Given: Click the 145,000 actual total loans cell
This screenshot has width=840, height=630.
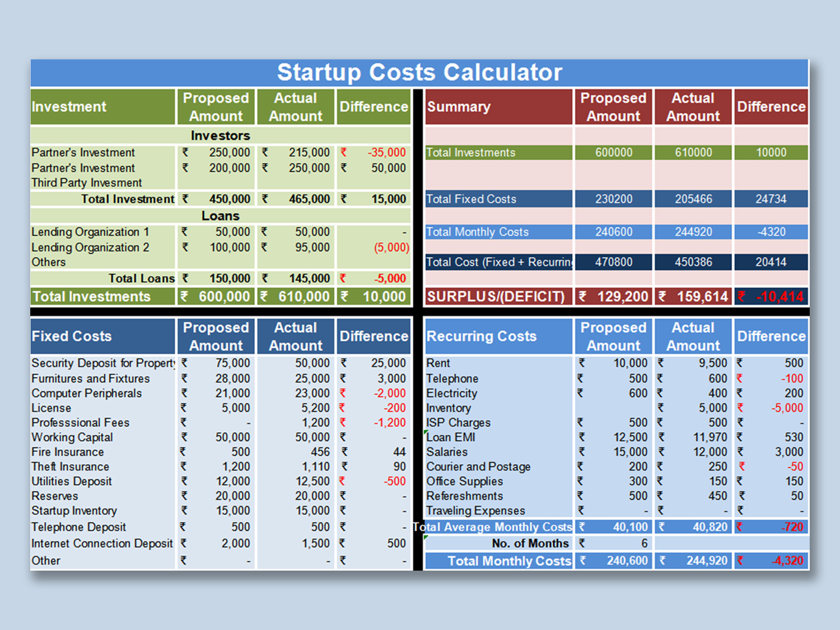Looking at the screenshot, I should pyautogui.click(x=296, y=278).
